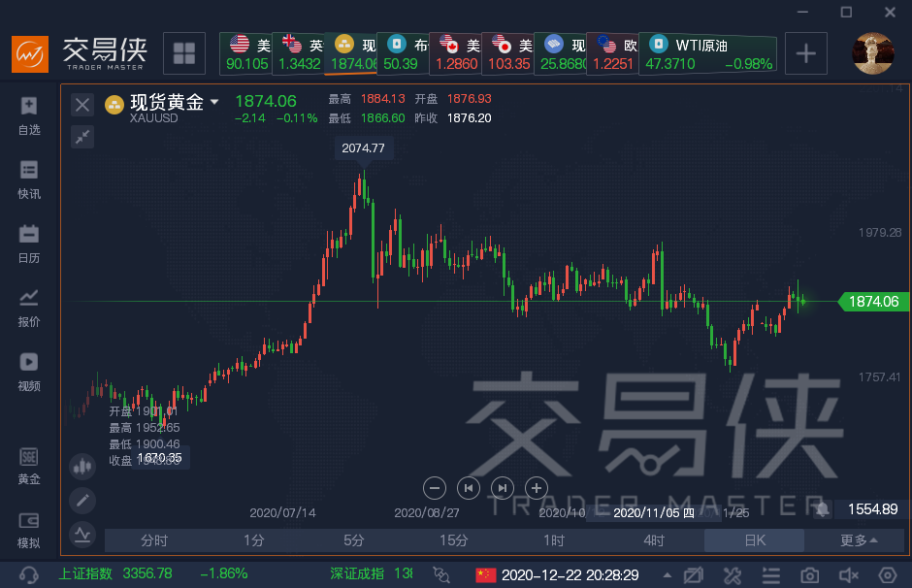Toggle the window overlay icon in status bar
The height and width of the screenshot is (588, 912).
(x=694, y=575)
